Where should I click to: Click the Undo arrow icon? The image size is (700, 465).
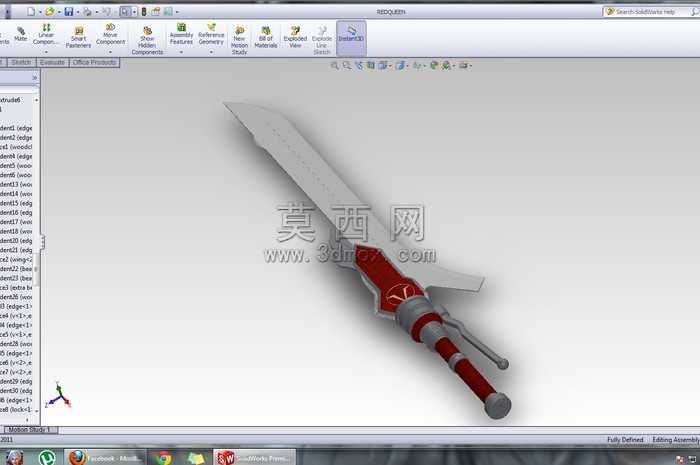point(106,12)
